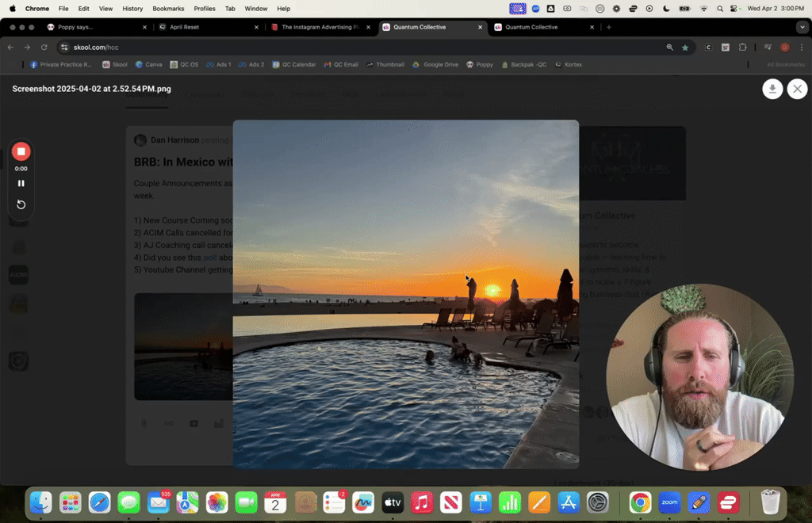
Task: Open the Google Drive bookmark
Action: (x=435, y=65)
